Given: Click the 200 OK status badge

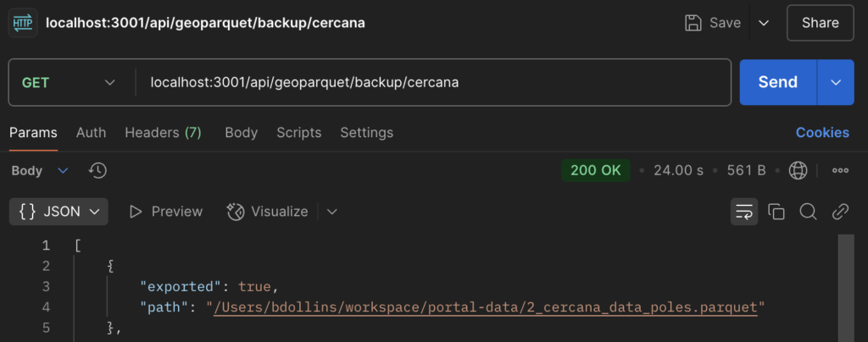Looking at the screenshot, I should pos(596,171).
